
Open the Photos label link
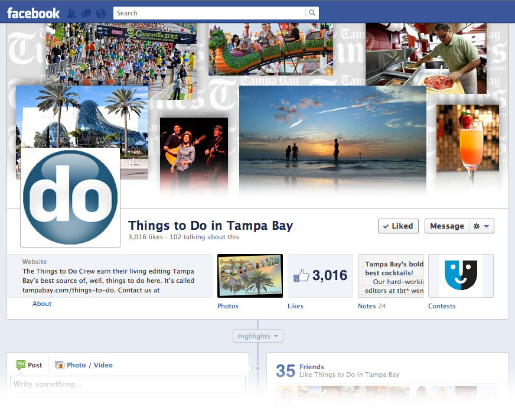tap(227, 306)
